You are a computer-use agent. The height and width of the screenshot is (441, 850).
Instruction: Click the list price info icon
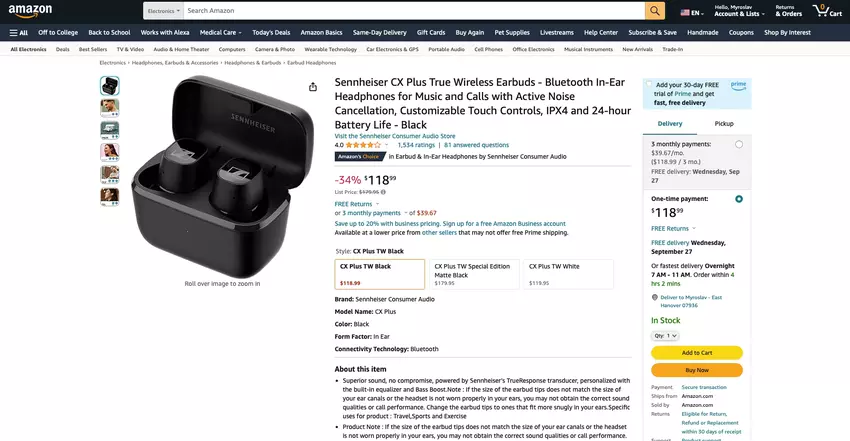coord(383,192)
